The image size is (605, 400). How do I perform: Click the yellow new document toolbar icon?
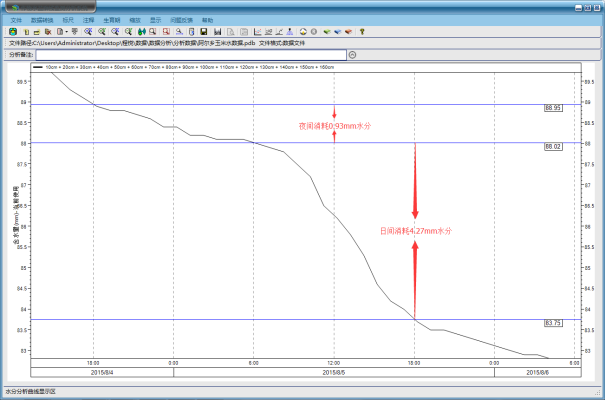pyautogui.click(x=26, y=32)
